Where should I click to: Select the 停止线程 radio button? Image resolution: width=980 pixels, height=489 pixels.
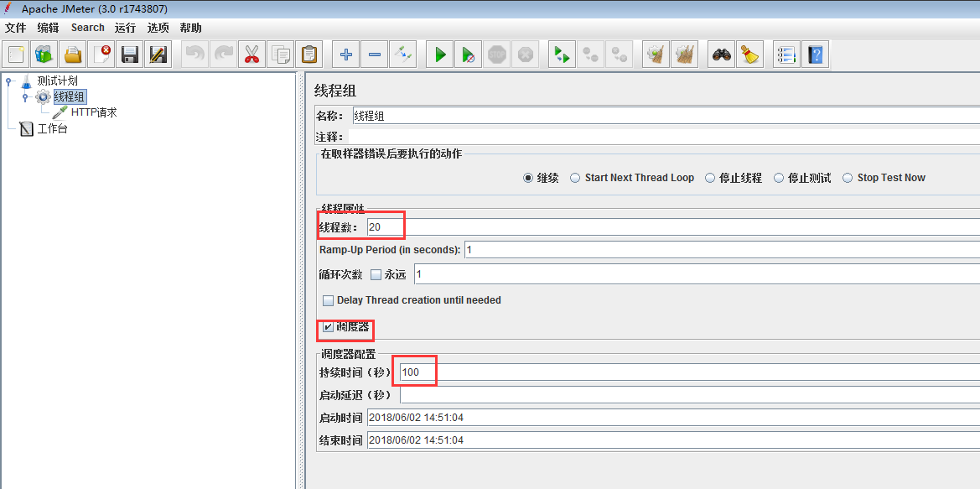pyautogui.click(x=710, y=178)
